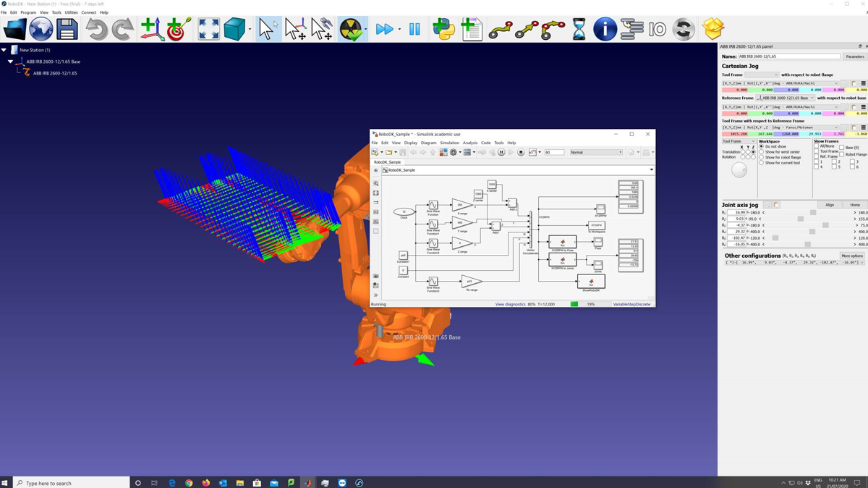This screenshot has width=868, height=488.
Task: Click the Add Python program icon
Action: click(443, 30)
